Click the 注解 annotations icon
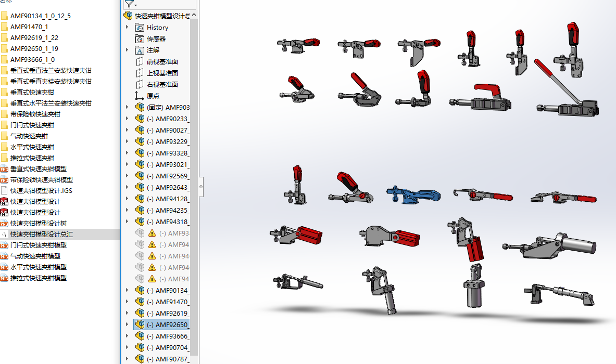The height and width of the screenshot is (364, 616). pyautogui.click(x=140, y=50)
